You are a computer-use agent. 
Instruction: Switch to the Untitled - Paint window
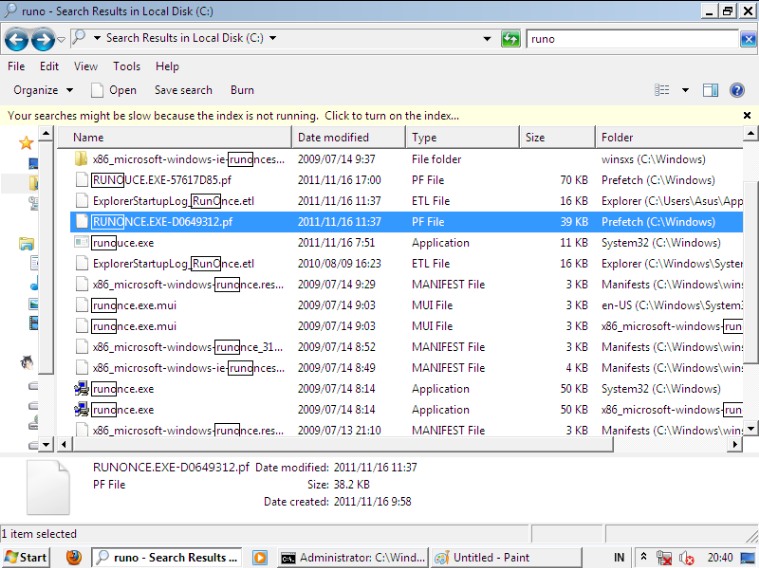505,558
